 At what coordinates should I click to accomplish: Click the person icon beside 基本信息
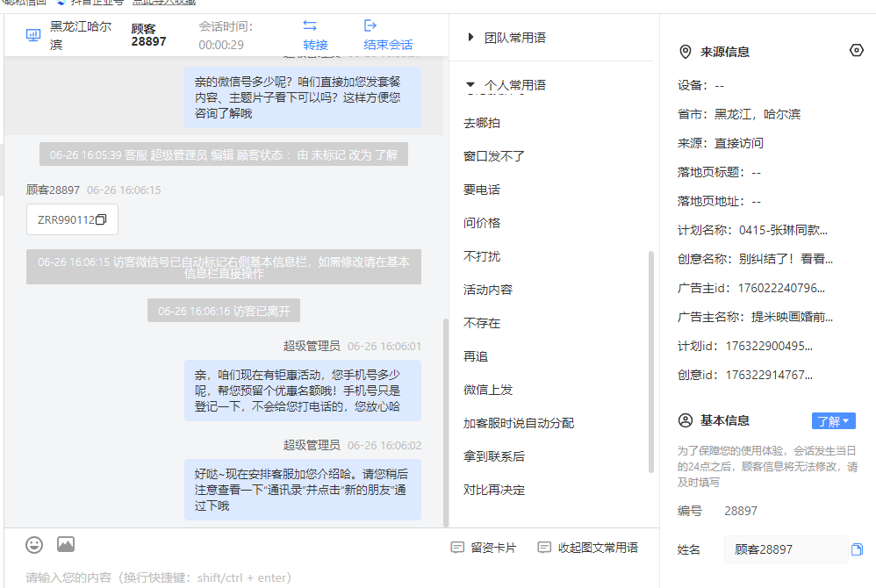coord(686,420)
